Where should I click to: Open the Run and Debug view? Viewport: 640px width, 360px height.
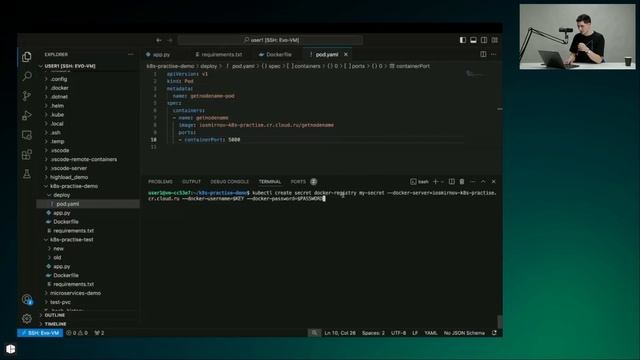[x=27, y=116]
